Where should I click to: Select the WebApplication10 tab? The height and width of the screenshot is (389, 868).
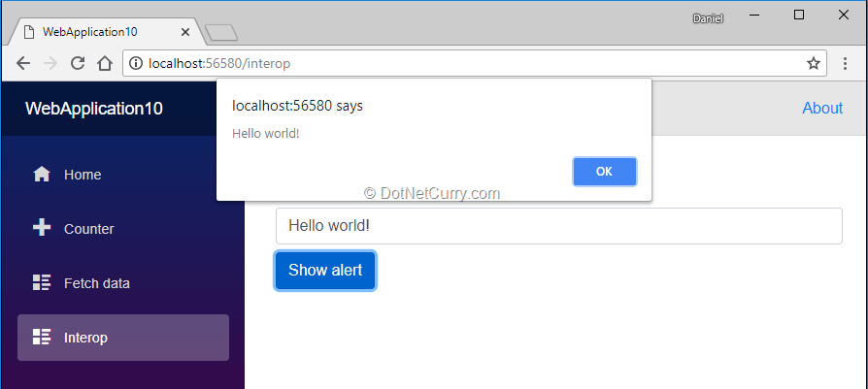[x=105, y=32]
